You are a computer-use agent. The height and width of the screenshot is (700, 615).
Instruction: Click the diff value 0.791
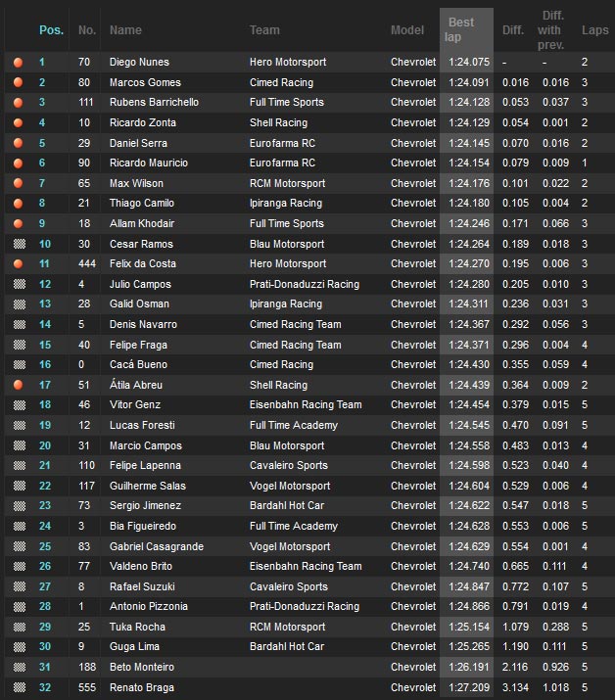click(515, 607)
